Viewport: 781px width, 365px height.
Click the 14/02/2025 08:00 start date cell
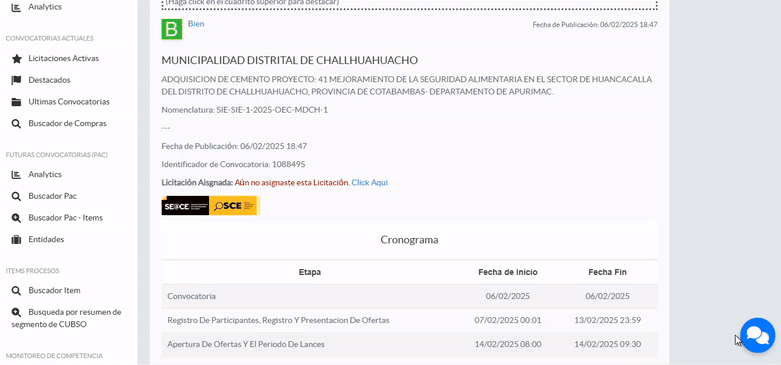click(x=508, y=344)
